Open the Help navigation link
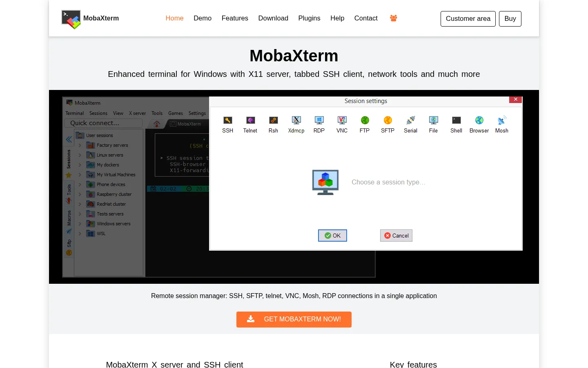Screen dimensions: 588x368 point(337,18)
